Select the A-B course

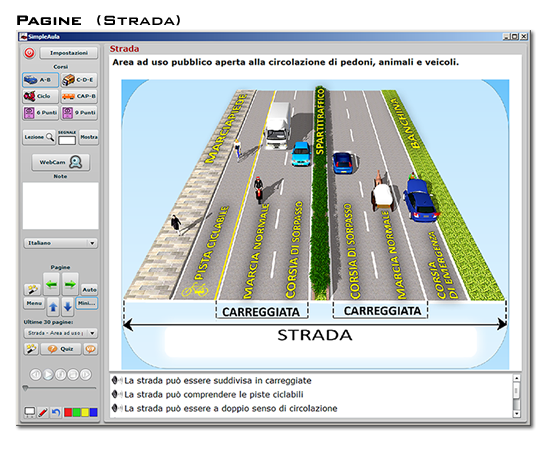(x=40, y=80)
